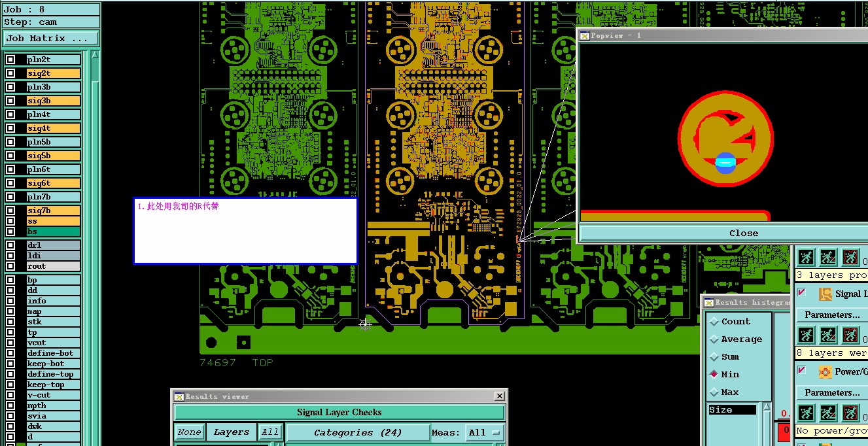This screenshot has height=446, width=868.
Task: Select layer ldi in layer list
Action: [54, 256]
